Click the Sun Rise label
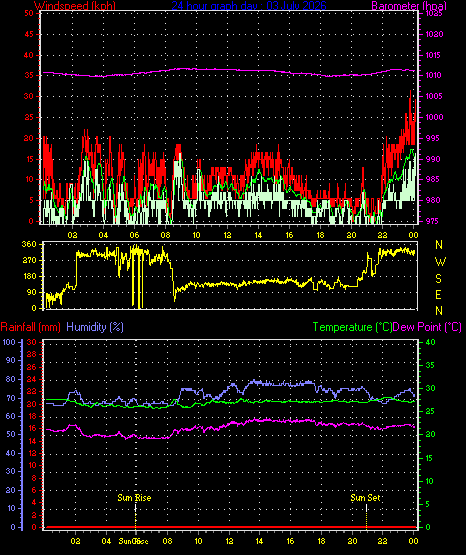The image size is (466, 555). click(x=134, y=498)
